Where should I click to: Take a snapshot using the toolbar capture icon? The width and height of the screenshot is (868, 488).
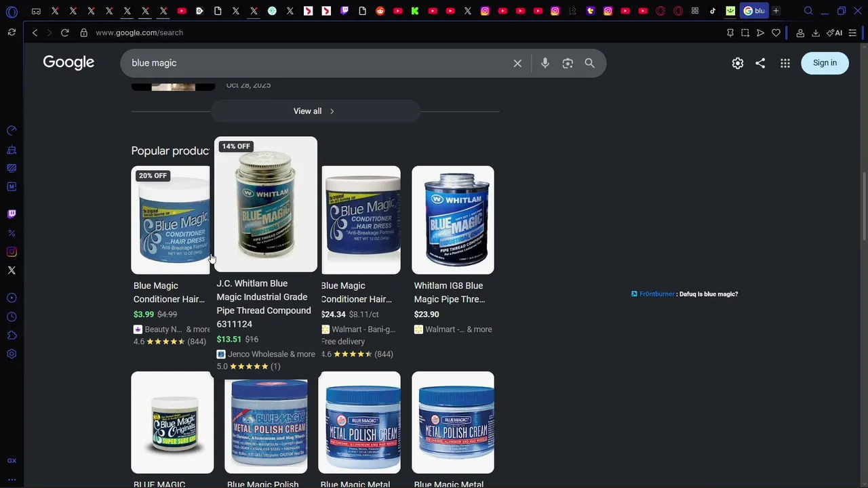(x=745, y=33)
